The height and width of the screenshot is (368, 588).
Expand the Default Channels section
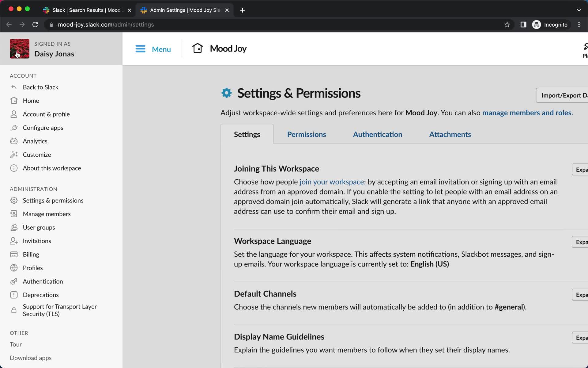(x=582, y=294)
